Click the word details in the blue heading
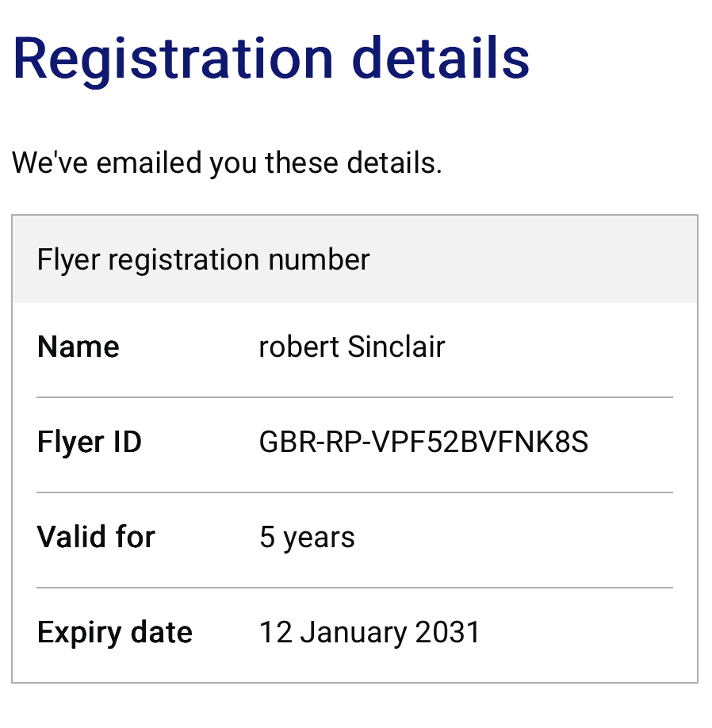Image resolution: width=712 pixels, height=728 pixels. (441, 57)
